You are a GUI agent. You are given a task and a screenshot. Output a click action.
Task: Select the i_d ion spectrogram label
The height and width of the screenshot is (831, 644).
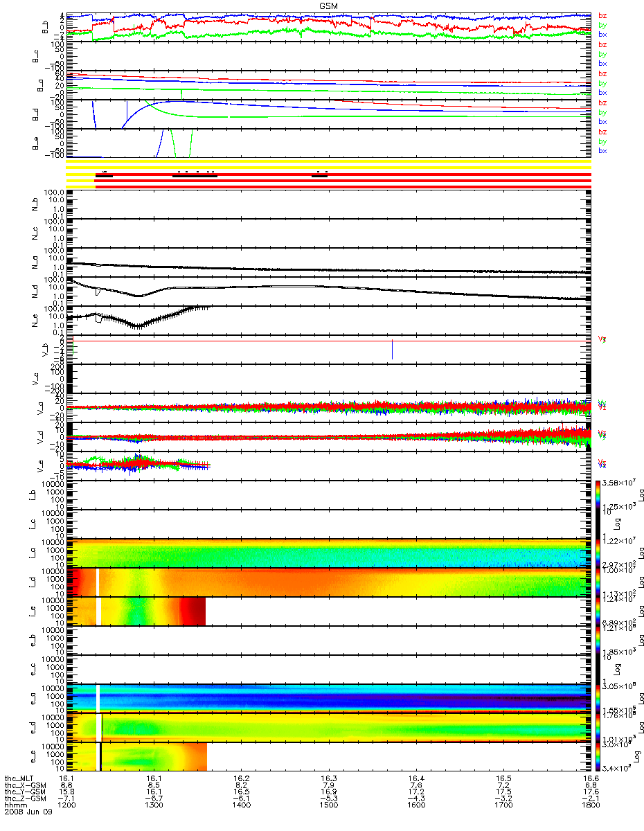[32, 582]
